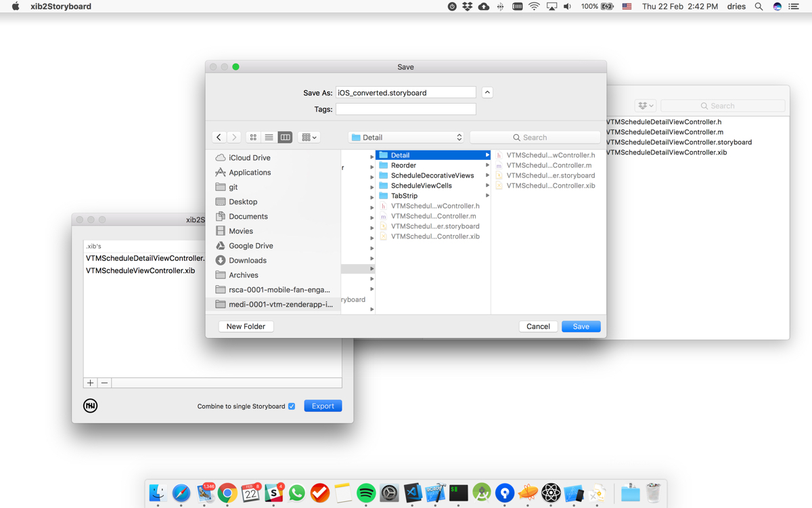Open Spotlight search in menu bar
The width and height of the screenshot is (812, 508).
[759, 6]
